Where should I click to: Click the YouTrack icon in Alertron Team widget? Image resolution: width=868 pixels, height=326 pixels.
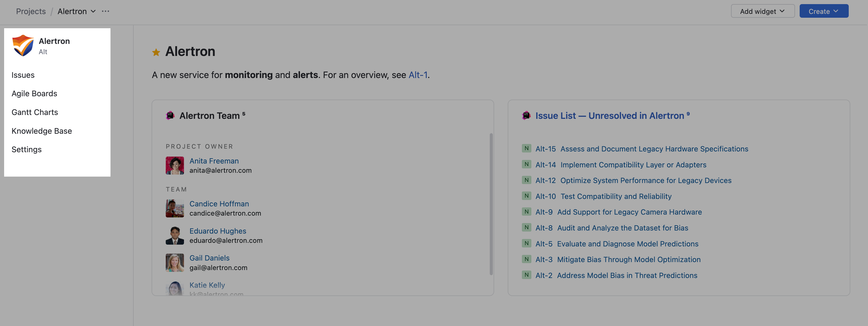(170, 116)
